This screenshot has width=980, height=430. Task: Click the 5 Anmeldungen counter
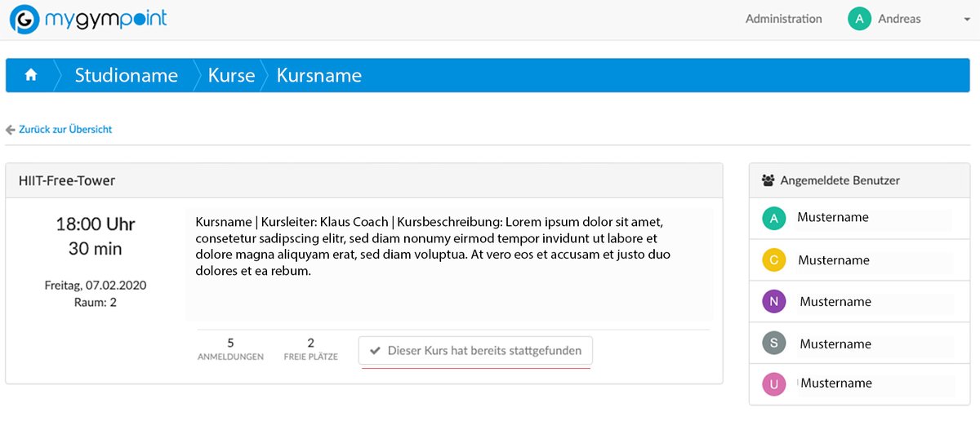pos(230,349)
